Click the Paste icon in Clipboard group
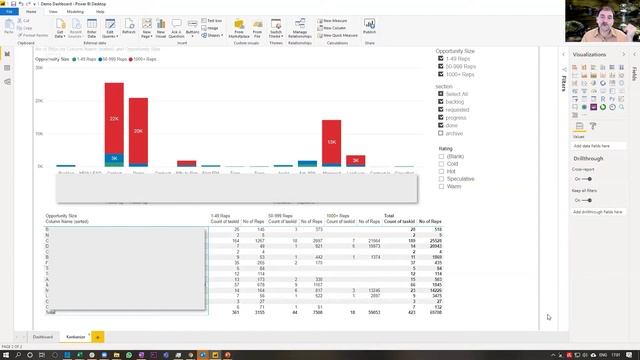This screenshot has width=640, height=360. [9, 27]
